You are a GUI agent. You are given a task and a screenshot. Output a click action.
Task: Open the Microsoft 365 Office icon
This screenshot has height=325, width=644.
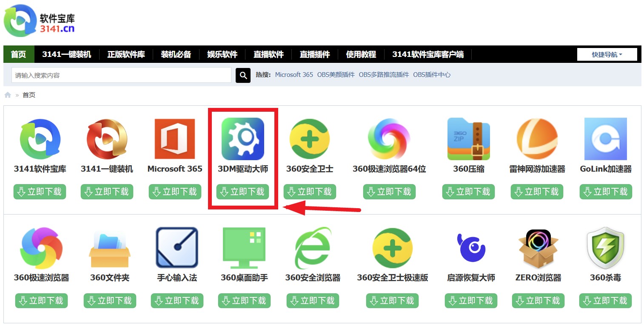coord(175,139)
